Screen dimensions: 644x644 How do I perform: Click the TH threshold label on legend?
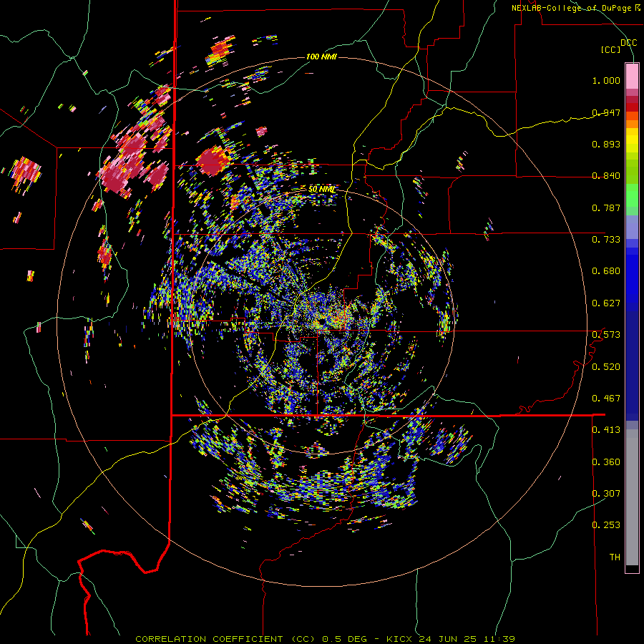615,557
